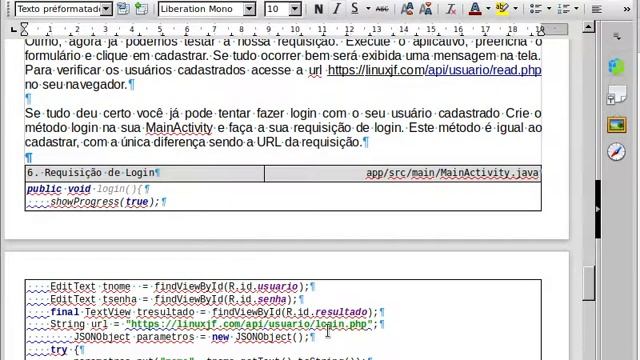Open the sidebar settings menu icon
The width and height of the screenshot is (640, 360).
[x=617, y=37]
